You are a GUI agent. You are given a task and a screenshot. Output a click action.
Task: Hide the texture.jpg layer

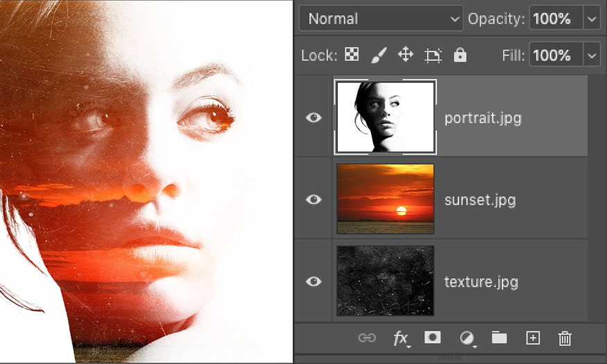314,281
